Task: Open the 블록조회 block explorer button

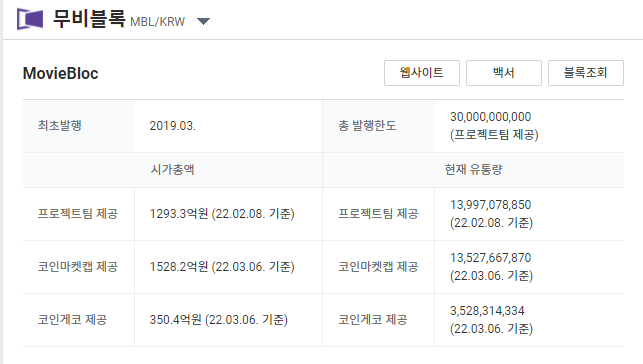Action: (x=586, y=73)
